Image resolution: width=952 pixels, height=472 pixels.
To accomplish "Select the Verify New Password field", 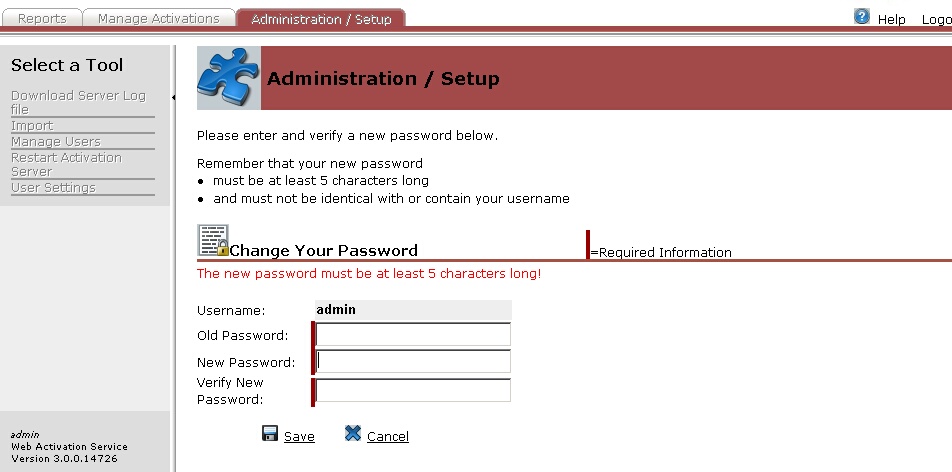I will 412,390.
